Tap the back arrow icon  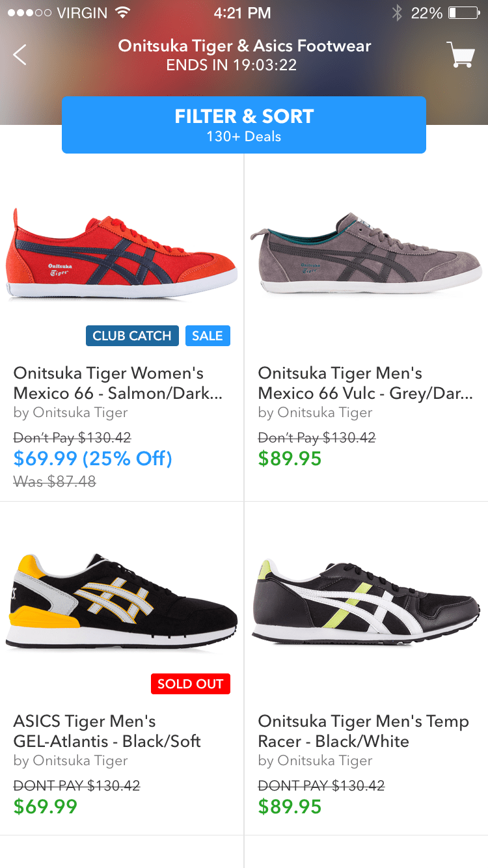tap(20, 55)
